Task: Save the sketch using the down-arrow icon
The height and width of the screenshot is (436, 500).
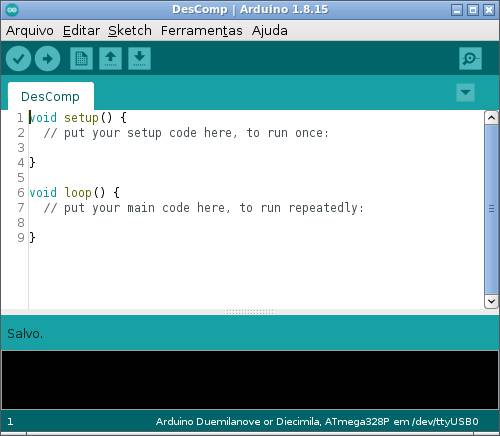Action: pyautogui.click(x=139, y=59)
